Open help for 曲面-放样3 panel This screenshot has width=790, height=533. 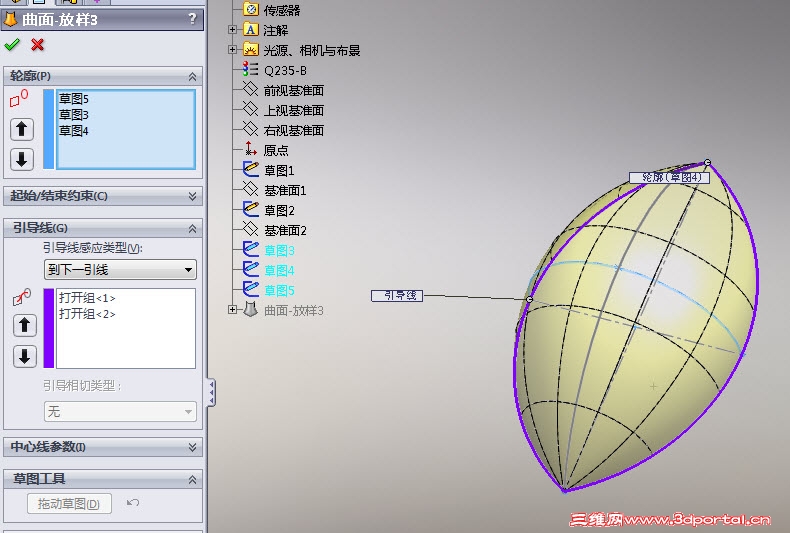(192, 19)
